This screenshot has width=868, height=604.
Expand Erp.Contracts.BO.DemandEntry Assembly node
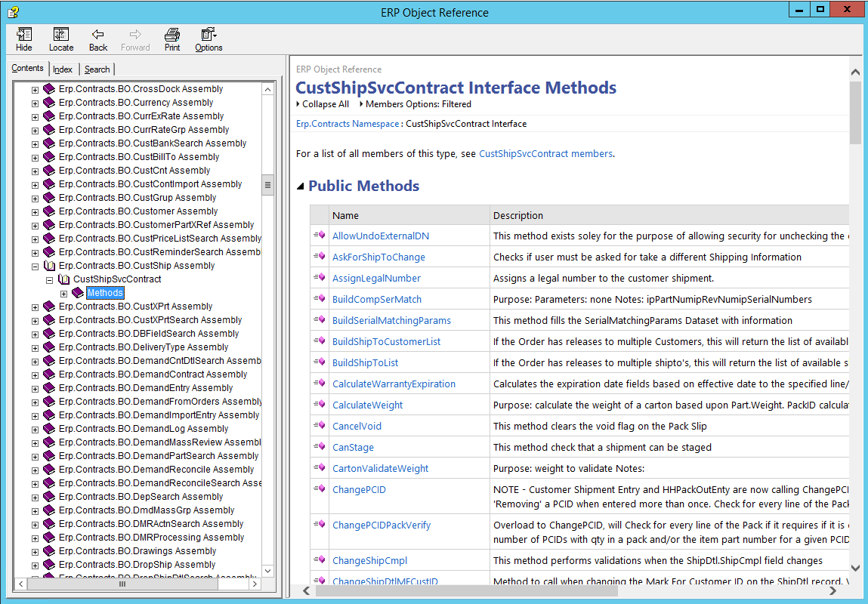click(35, 389)
